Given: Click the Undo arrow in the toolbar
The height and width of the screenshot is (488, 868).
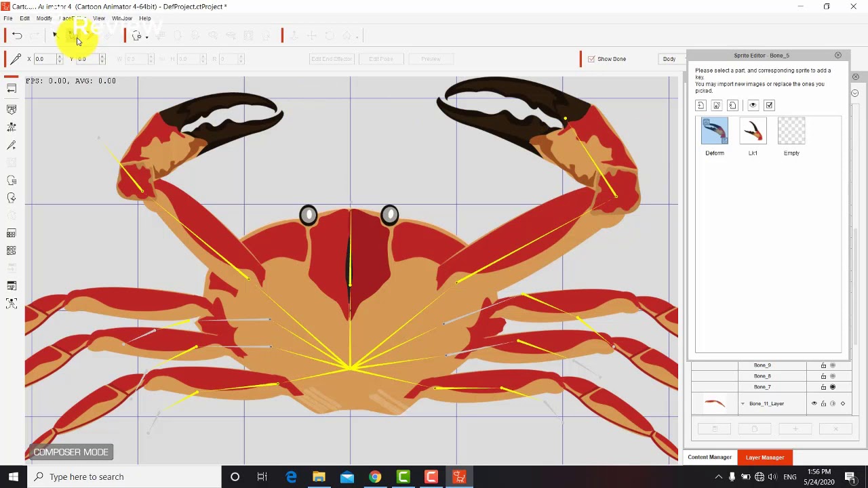Looking at the screenshot, I should 17,36.
